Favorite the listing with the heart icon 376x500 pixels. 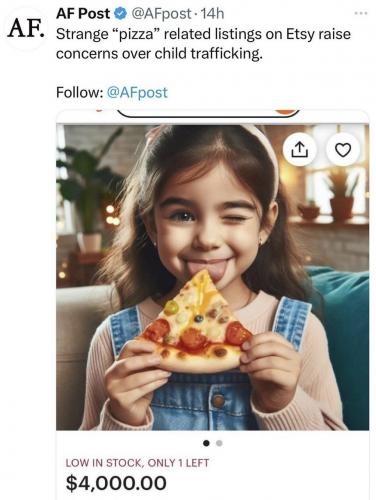pos(343,150)
